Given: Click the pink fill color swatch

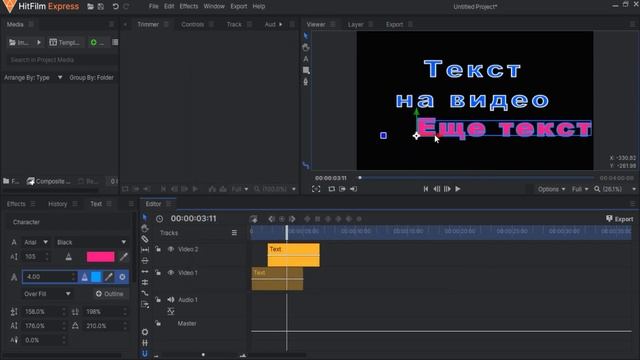Looking at the screenshot, I should [x=100, y=256].
